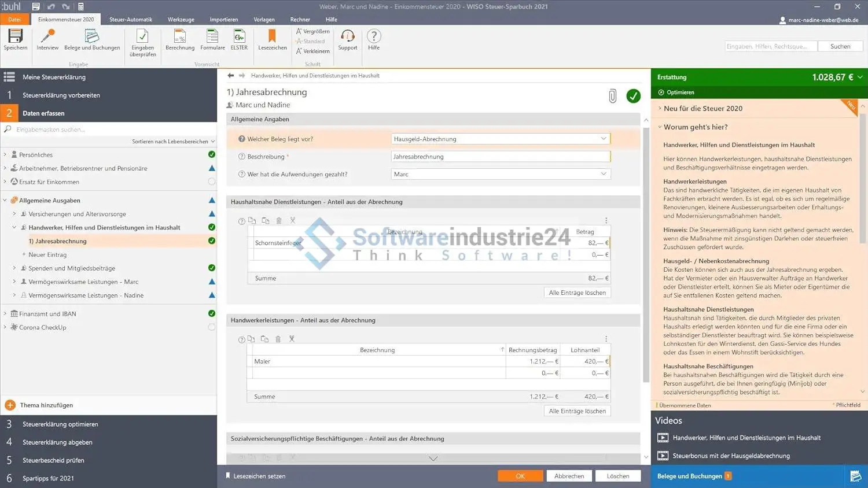The image size is (868, 488).
Task: Click the paperclip attachment icon
Action: click(612, 96)
